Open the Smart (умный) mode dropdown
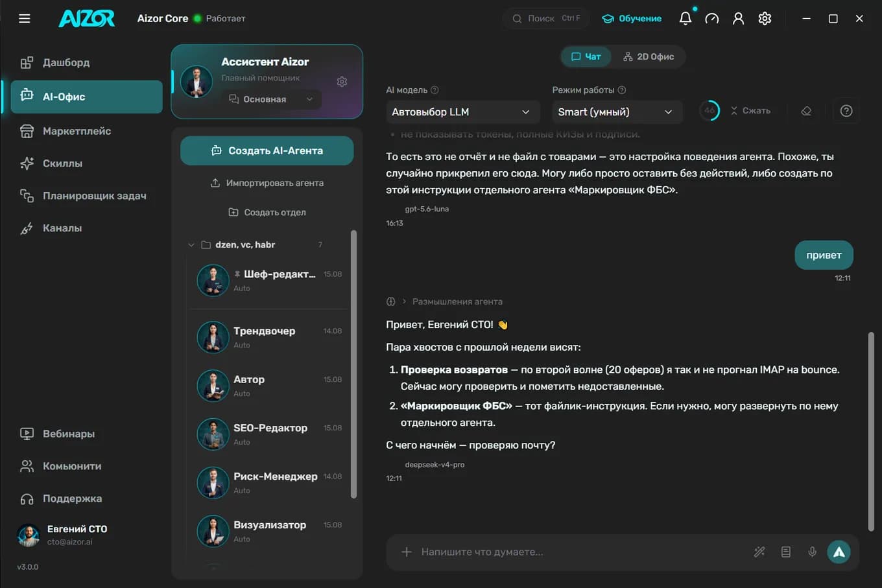The width and height of the screenshot is (882, 588). [617, 112]
